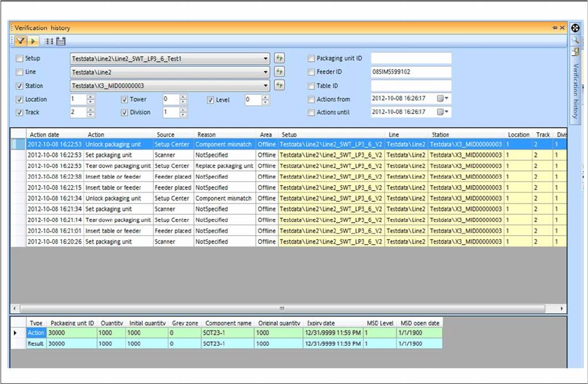Uncheck the Station filter checkbox

[x=20, y=86]
